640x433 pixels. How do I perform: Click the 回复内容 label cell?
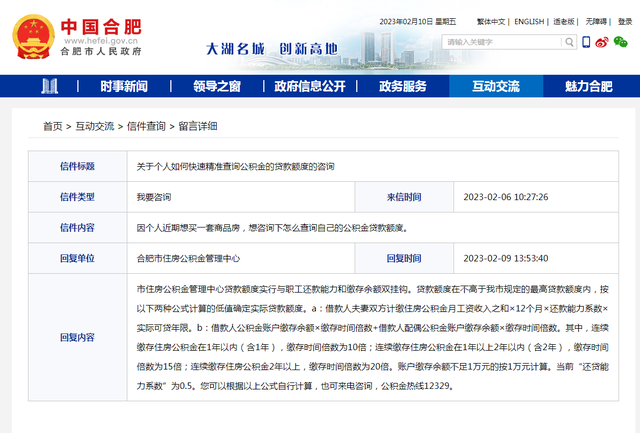pos(78,338)
